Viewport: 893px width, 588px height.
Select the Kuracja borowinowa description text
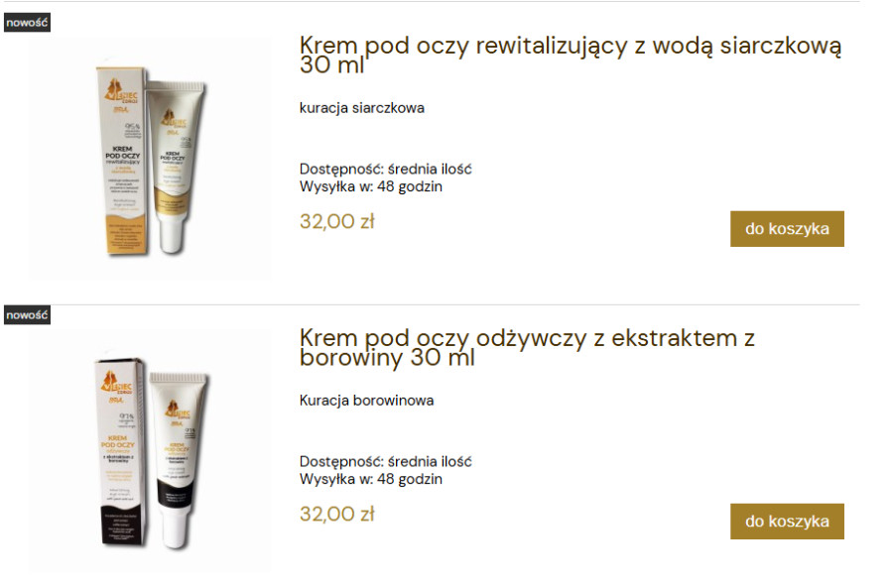tap(366, 401)
